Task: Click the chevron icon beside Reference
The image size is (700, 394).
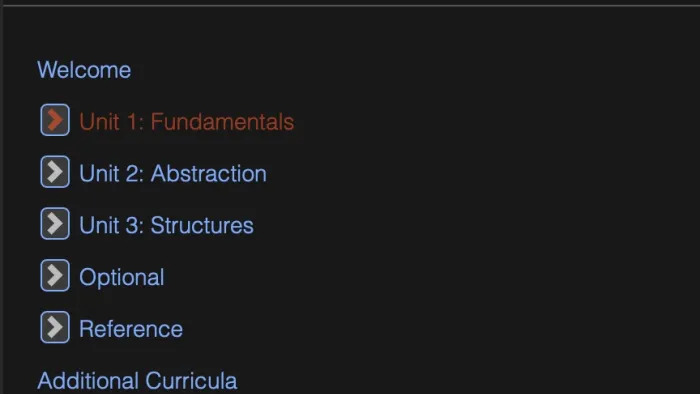Action: coord(55,327)
